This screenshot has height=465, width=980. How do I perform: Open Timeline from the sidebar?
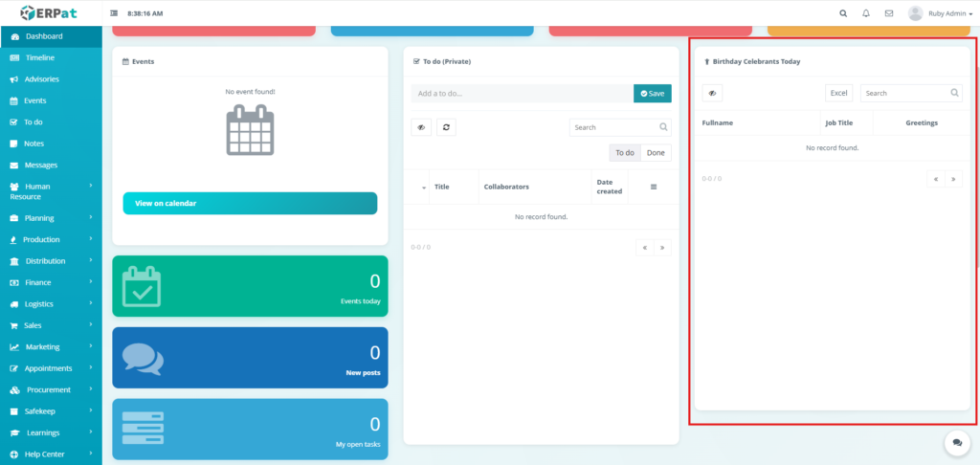pyautogui.click(x=39, y=57)
